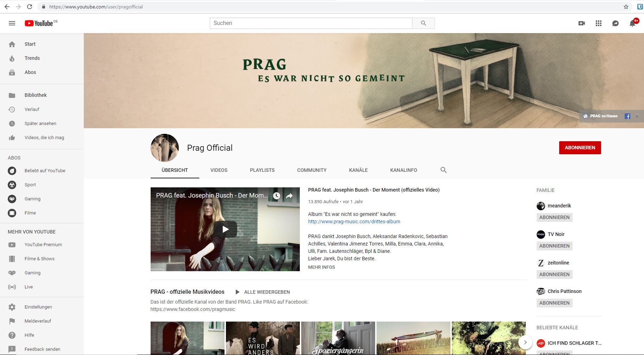Screen dimensions: 644x355
Task: Click the Feedback senden icon
Action: 12,349
